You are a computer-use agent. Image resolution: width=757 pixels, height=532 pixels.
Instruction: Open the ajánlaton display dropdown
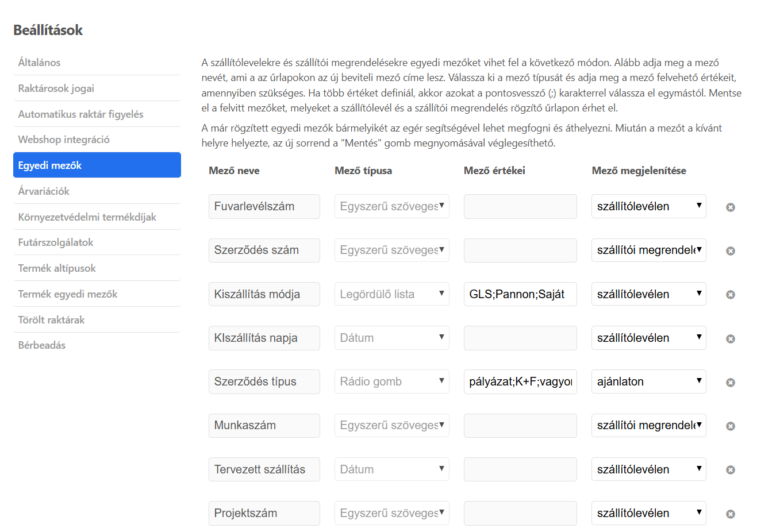[649, 381]
